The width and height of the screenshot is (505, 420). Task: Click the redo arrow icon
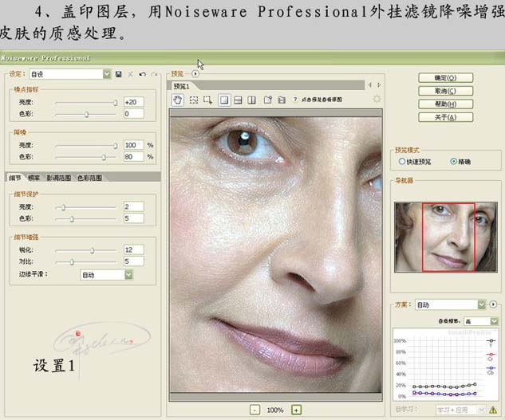pyautogui.click(x=154, y=74)
